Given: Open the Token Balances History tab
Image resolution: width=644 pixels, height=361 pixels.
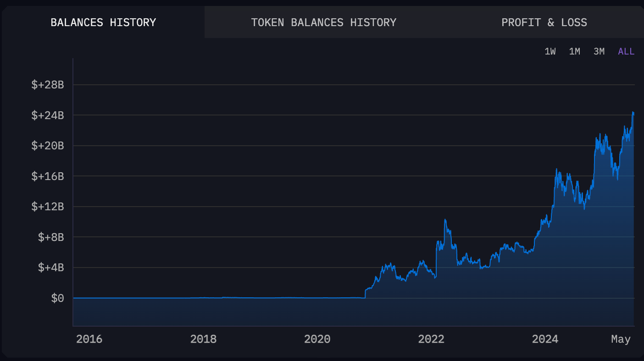Looking at the screenshot, I should 323,22.
